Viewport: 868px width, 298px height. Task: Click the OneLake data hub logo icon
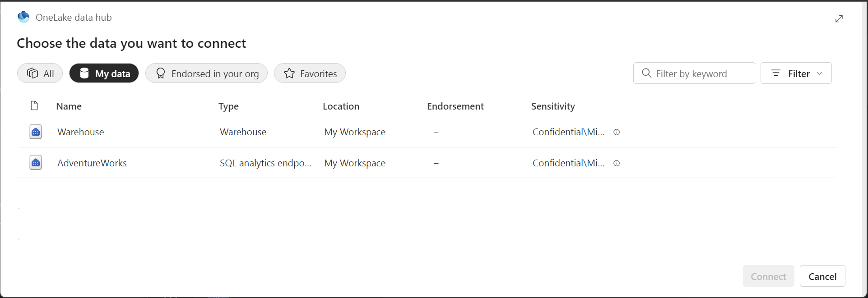point(23,17)
